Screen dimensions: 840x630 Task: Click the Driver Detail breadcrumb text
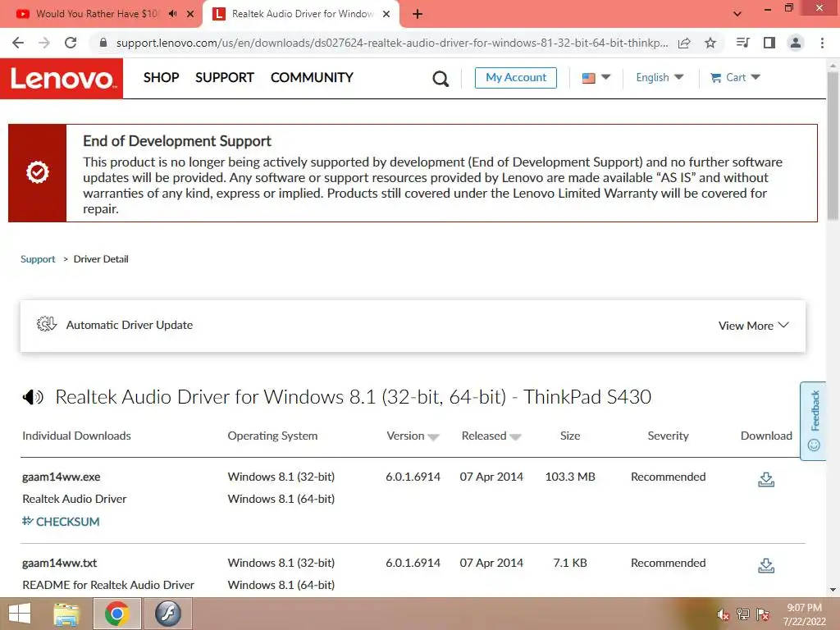click(101, 259)
